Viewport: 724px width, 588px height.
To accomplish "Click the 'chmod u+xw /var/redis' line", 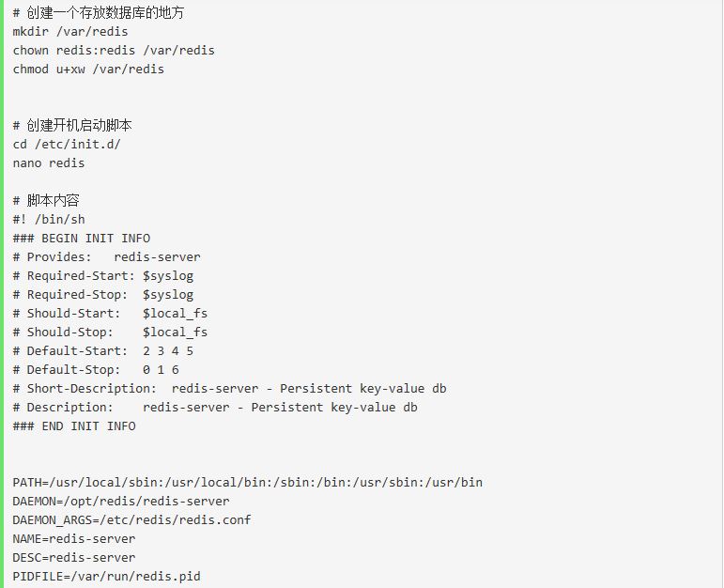I will [88, 69].
